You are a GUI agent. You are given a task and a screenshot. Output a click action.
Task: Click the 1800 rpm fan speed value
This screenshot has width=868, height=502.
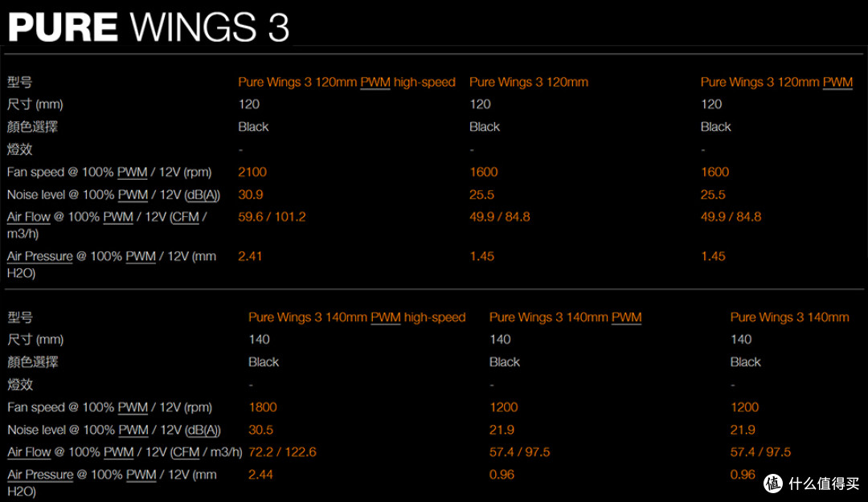tap(263, 407)
